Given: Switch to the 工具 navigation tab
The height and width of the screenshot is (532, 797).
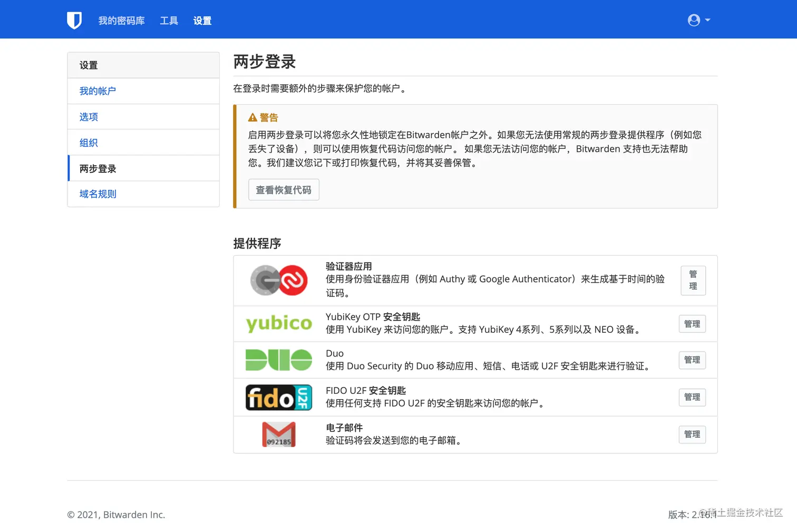Looking at the screenshot, I should [169, 21].
